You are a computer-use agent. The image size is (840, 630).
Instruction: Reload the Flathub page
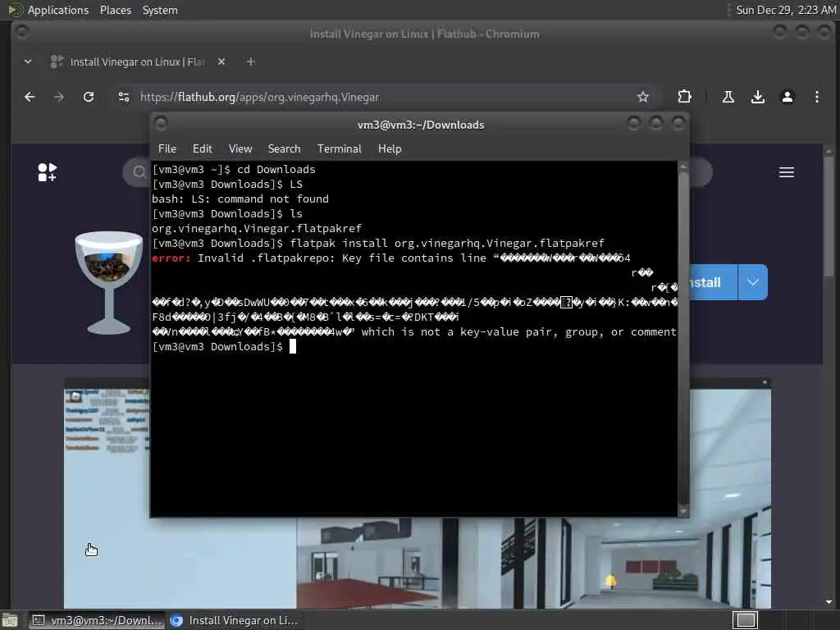(89, 97)
